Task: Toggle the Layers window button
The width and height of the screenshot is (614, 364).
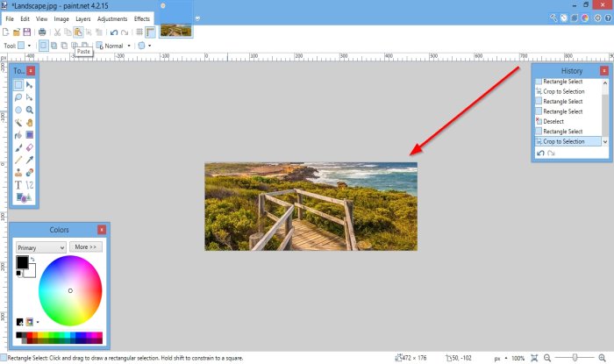Action: click(x=574, y=18)
